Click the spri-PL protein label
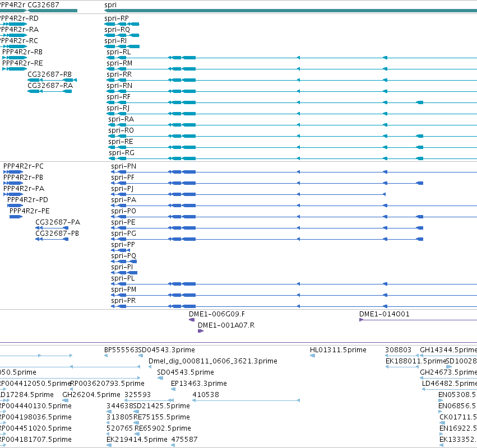477x448 pixels. click(123, 278)
